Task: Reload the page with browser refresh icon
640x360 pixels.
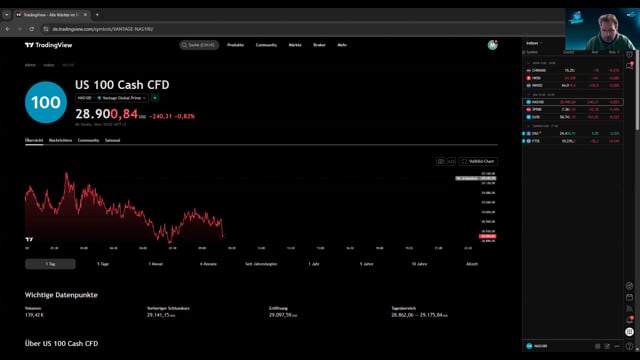Action: coord(31,29)
